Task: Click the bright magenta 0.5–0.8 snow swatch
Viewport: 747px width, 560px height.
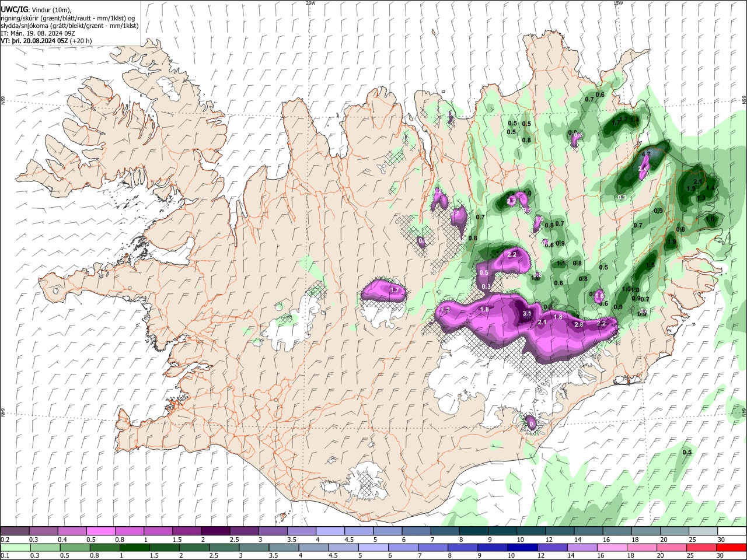Action: 100,531
